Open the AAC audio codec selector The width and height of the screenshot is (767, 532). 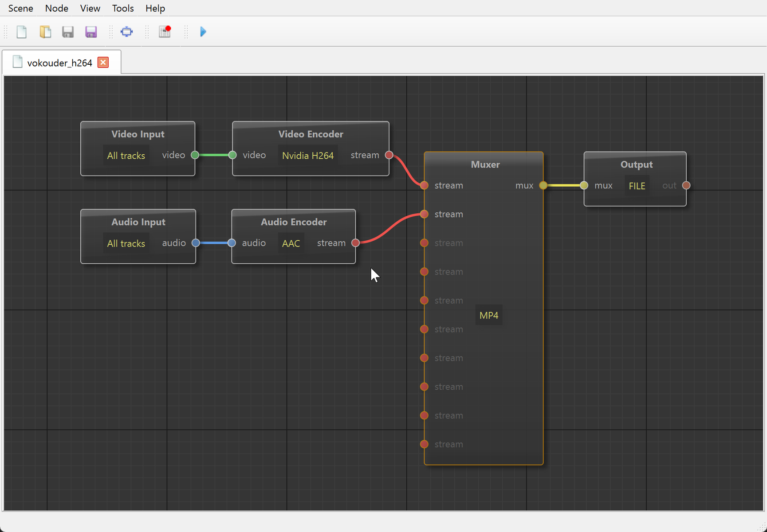pyautogui.click(x=291, y=243)
